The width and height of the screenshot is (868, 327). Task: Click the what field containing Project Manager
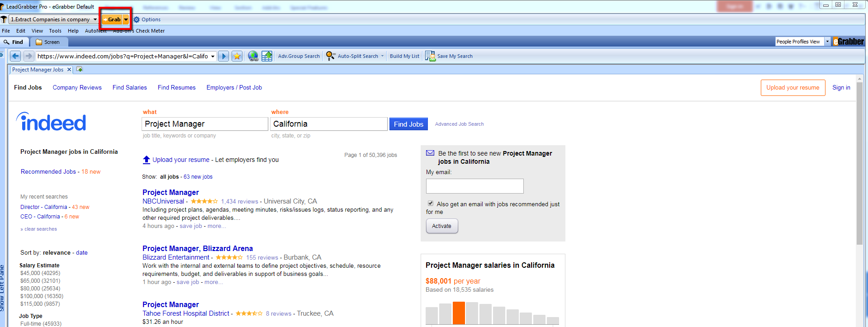point(205,124)
